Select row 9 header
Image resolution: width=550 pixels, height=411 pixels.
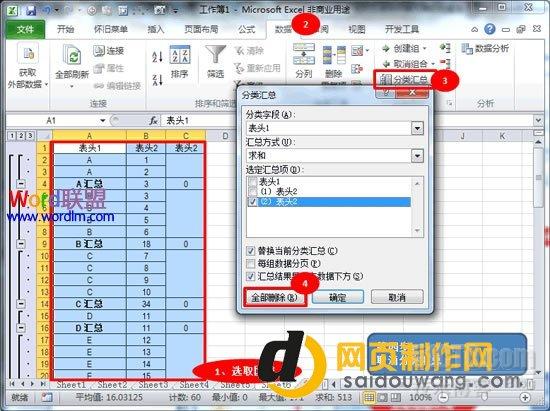(44, 244)
